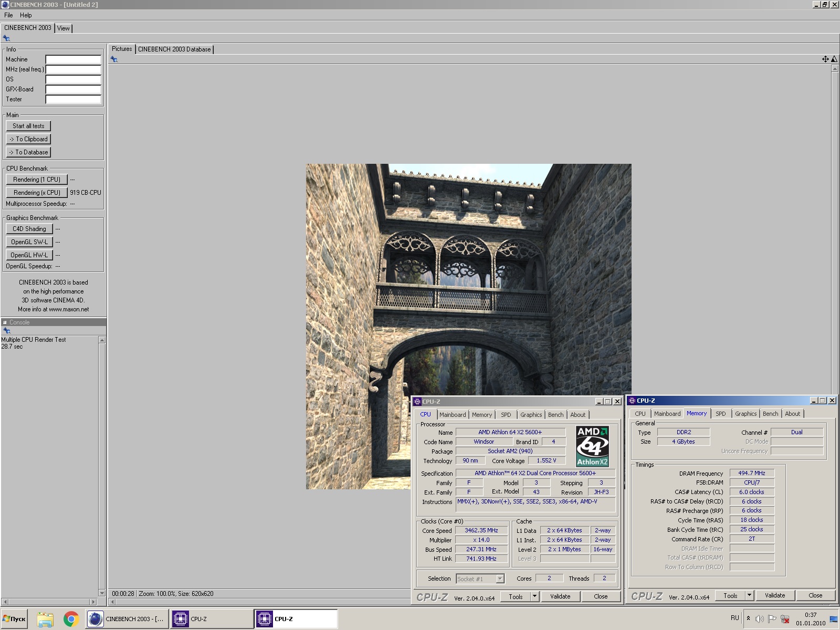Screen dimensions: 840x630
Task: Switch to CINEBENCH 2003 taskbar button
Action: pos(127,619)
